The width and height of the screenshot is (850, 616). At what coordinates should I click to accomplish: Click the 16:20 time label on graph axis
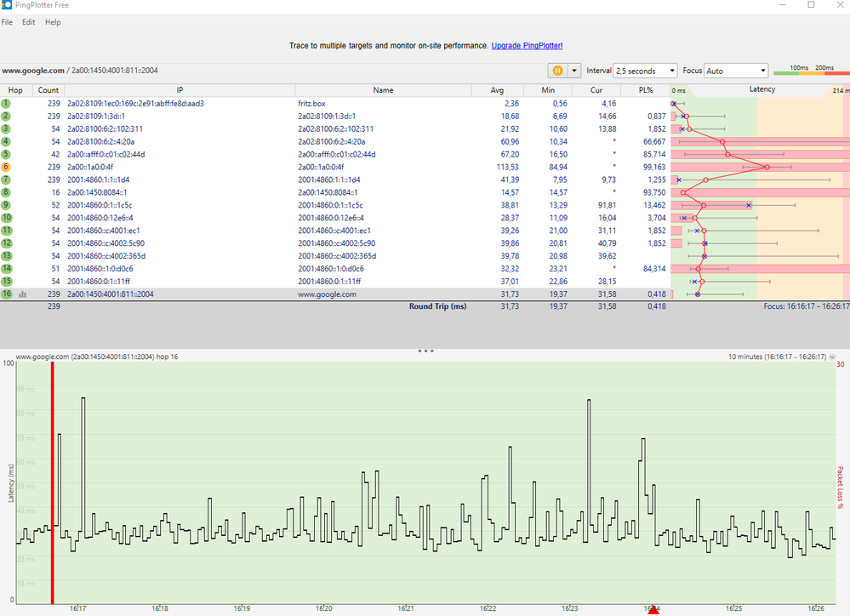[323, 609]
